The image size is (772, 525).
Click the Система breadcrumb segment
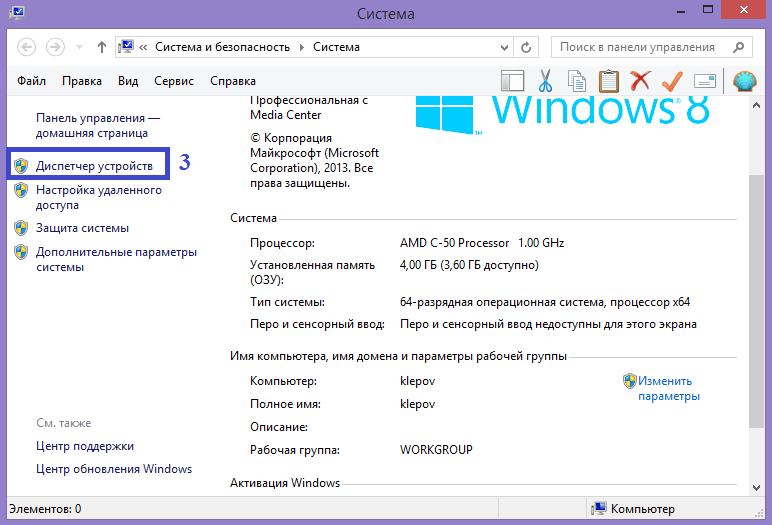click(x=336, y=47)
